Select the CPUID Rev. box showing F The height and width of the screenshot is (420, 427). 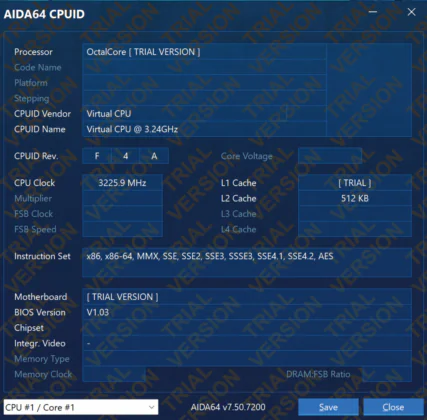click(97, 156)
